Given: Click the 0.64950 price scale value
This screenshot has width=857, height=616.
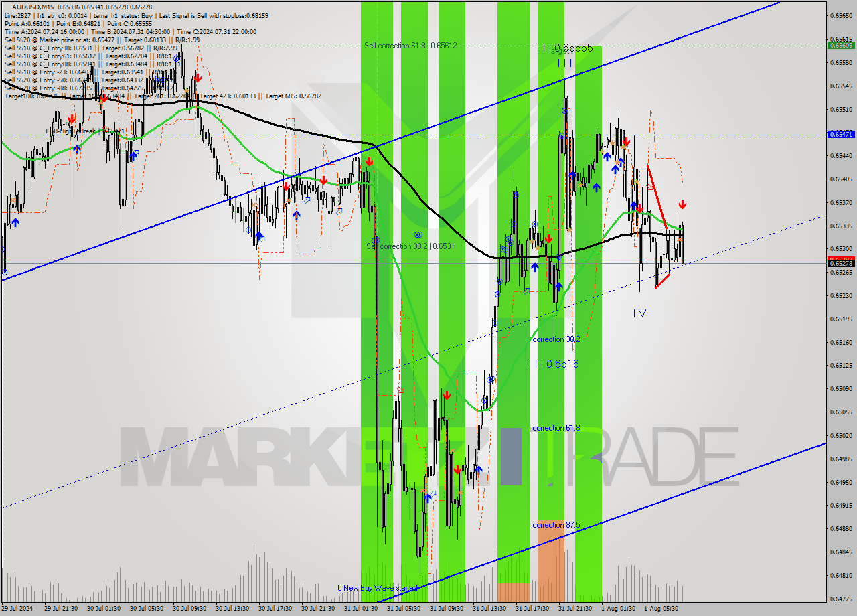Looking at the screenshot, I should (840, 482).
